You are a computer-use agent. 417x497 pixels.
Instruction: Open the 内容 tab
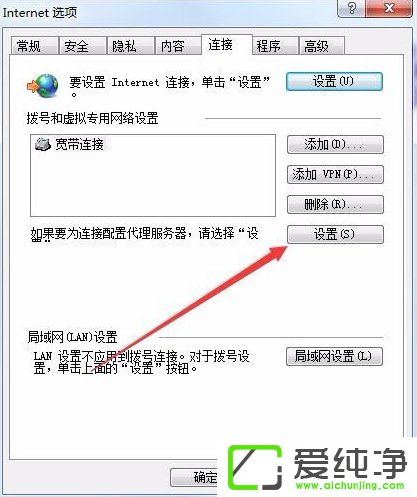click(x=178, y=46)
